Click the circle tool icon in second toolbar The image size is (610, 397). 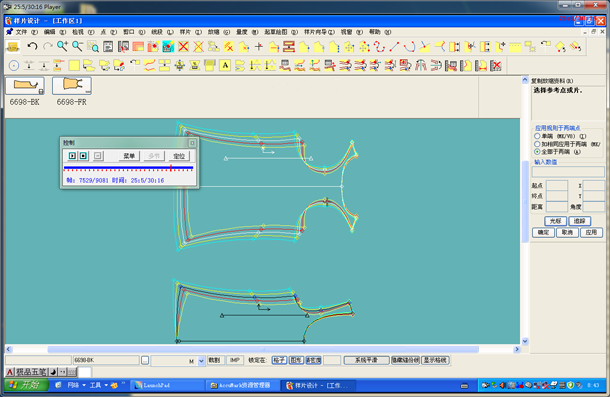coord(14,65)
